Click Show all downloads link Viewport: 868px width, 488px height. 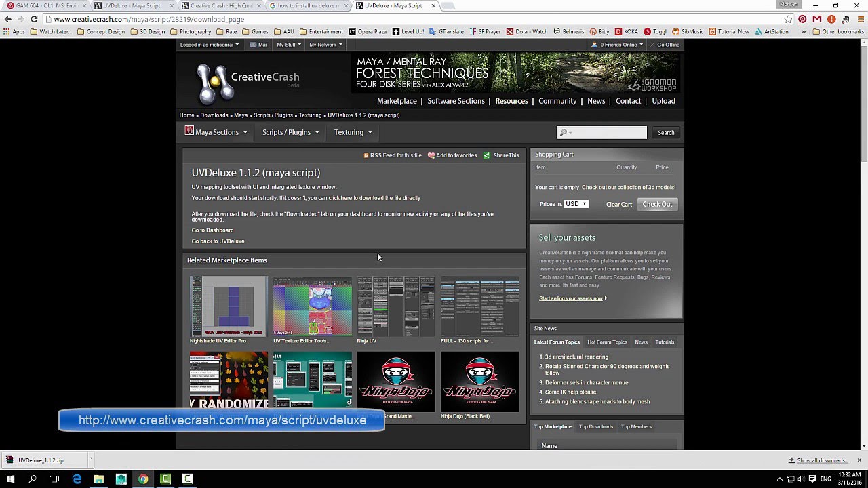point(823,460)
